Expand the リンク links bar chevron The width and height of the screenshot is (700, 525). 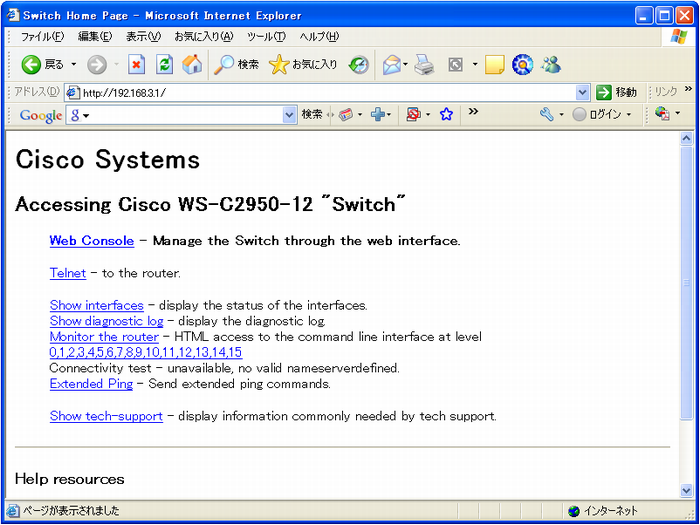(x=687, y=90)
